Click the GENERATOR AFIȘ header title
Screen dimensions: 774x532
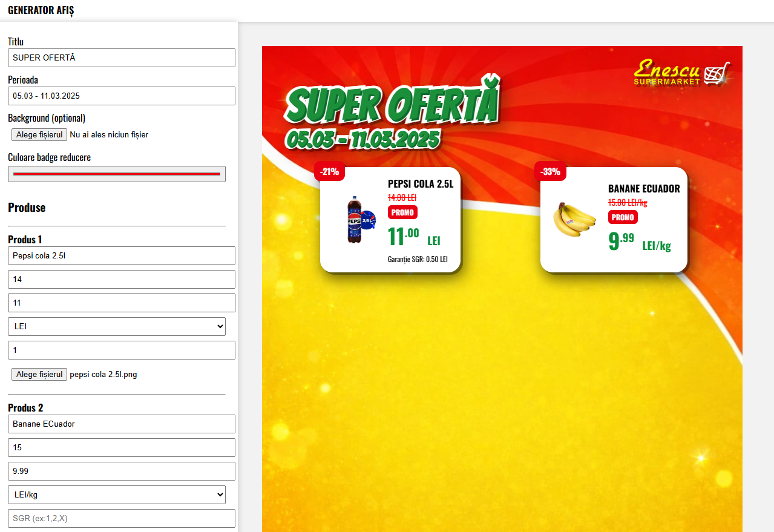41,10
